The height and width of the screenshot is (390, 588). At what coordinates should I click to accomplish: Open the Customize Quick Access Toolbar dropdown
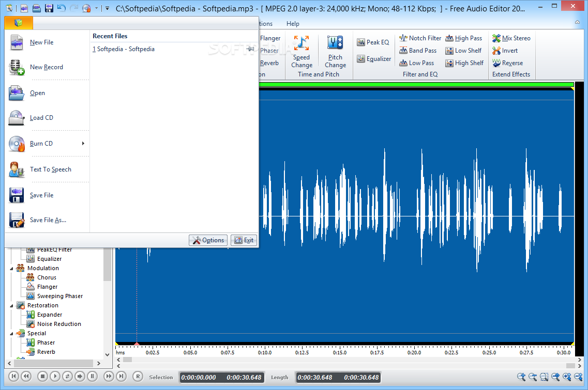point(107,8)
